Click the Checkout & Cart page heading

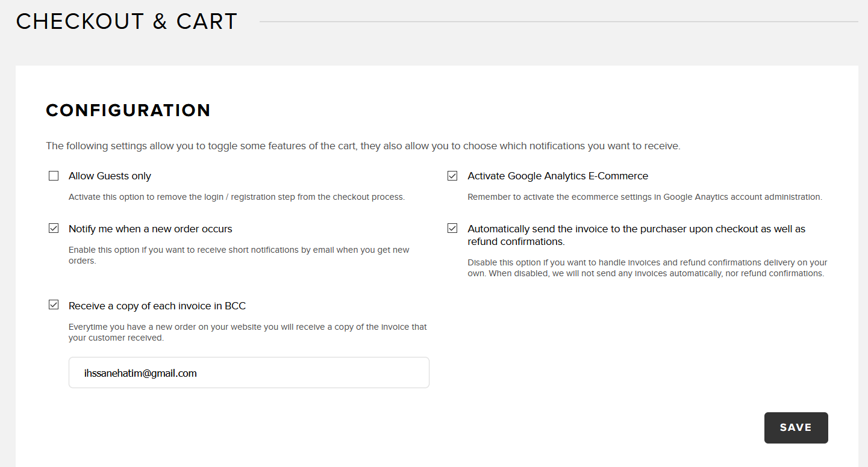pos(127,22)
